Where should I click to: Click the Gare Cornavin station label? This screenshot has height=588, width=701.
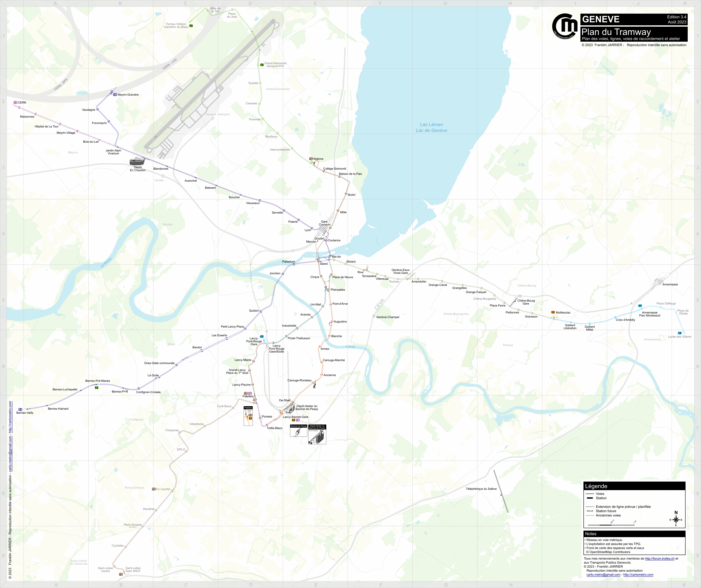(x=324, y=223)
